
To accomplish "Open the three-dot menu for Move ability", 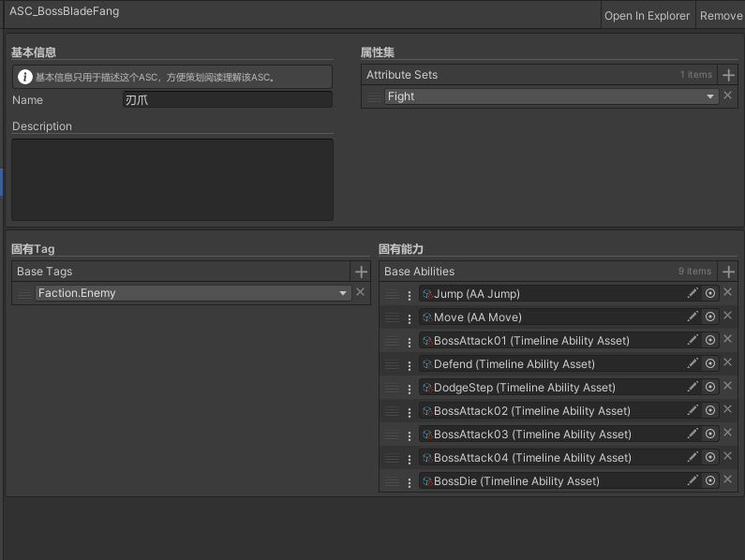I will [x=410, y=318].
